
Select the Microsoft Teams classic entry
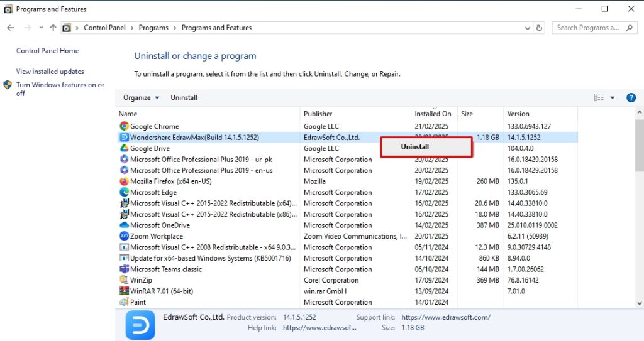tap(166, 269)
